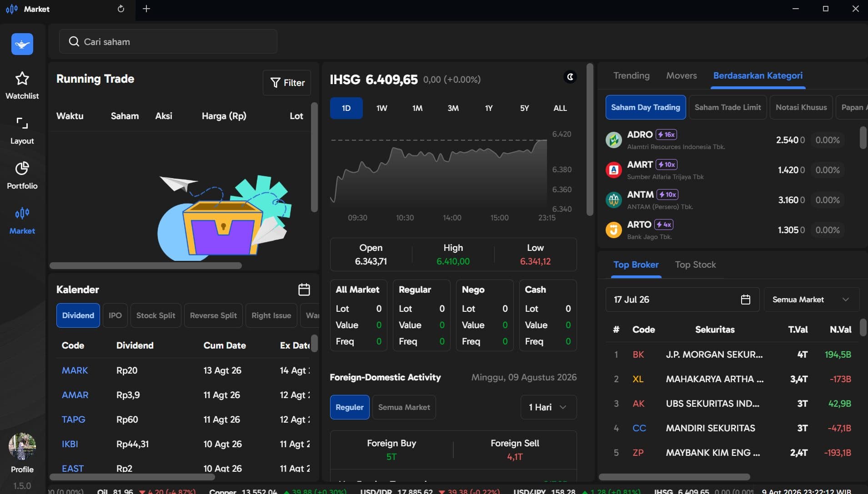Open the Profile avatar
This screenshot has width=868, height=494.
pos(22,446)
